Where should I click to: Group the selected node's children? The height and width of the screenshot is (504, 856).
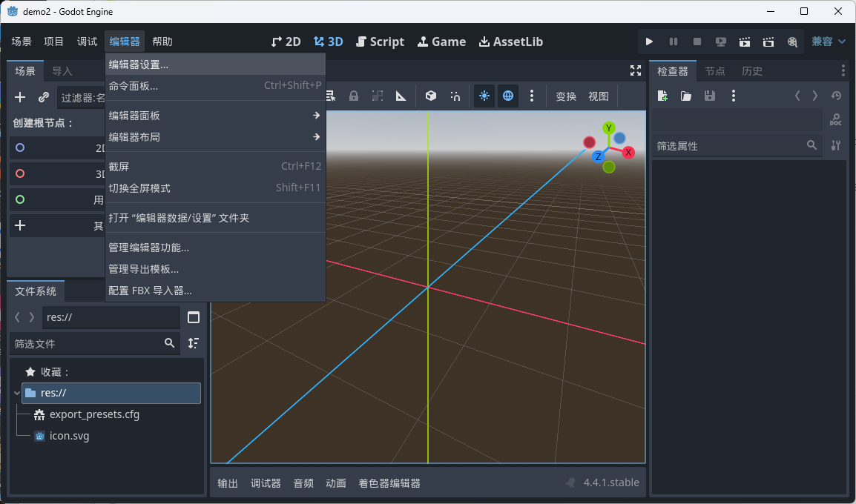coord(378,96)
